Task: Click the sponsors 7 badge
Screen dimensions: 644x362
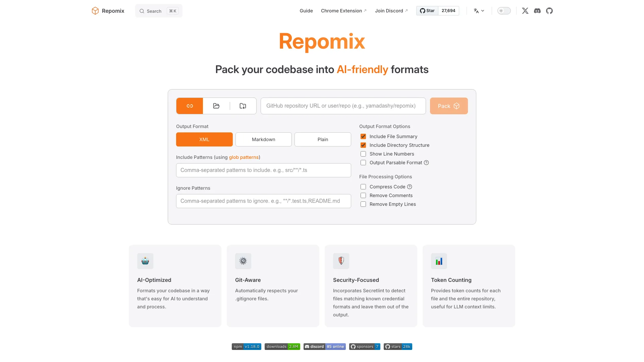Action: (365, 347)
